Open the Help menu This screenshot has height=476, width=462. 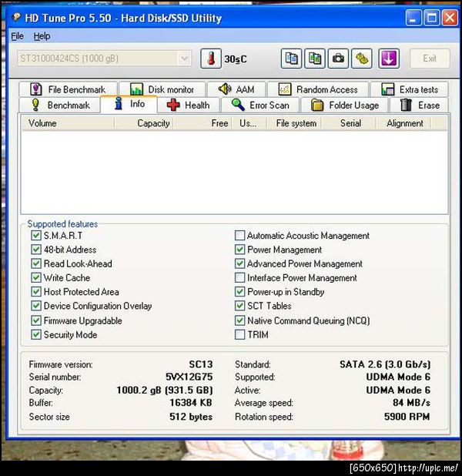(42, 36)
